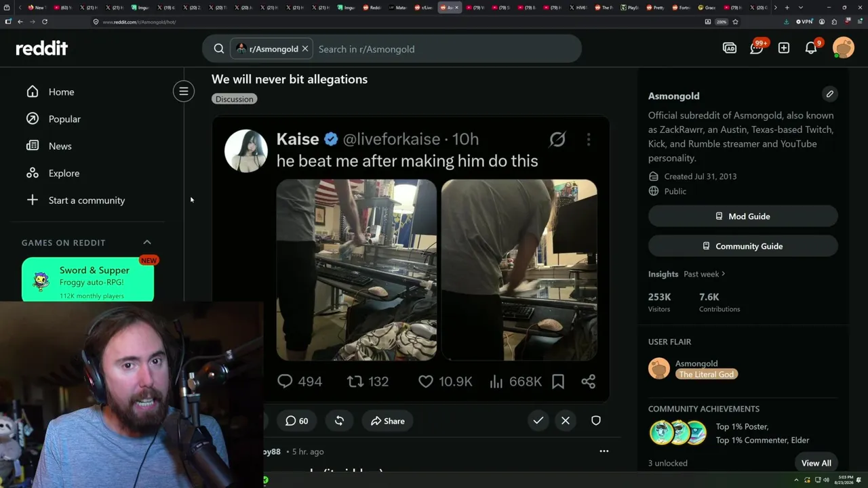This screenshot has height=488, width=868.
Task: Like the tweet with 10.9K hearts
Action: [x=426, y=382]
